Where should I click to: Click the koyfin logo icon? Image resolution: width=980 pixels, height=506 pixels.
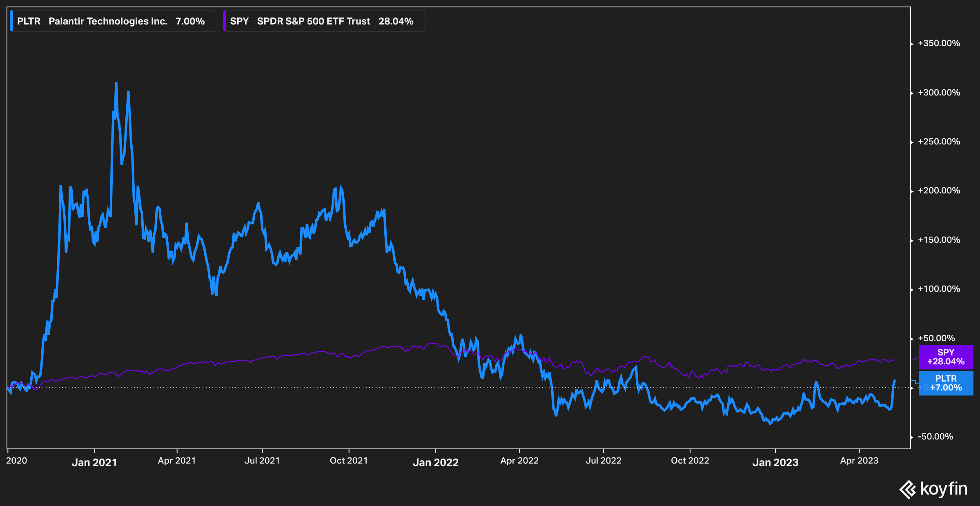pyautogui.click(x=908, y=489)
